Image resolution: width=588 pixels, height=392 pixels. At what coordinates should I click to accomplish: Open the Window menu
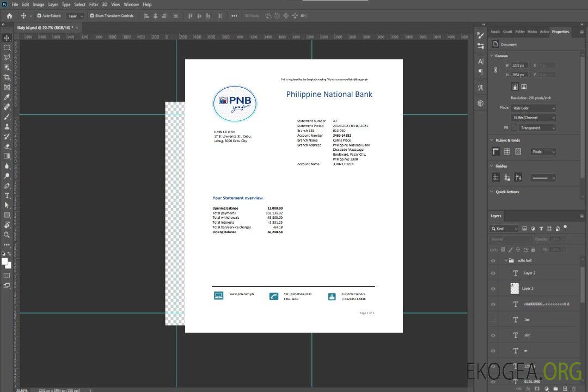click(x=131, y=4)
